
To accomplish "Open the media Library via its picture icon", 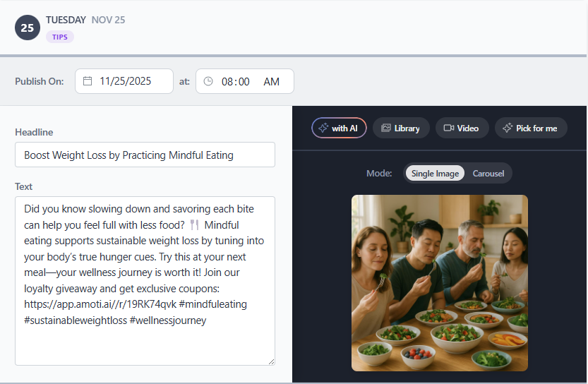I will pyautogui.click(x=385, y=128).
